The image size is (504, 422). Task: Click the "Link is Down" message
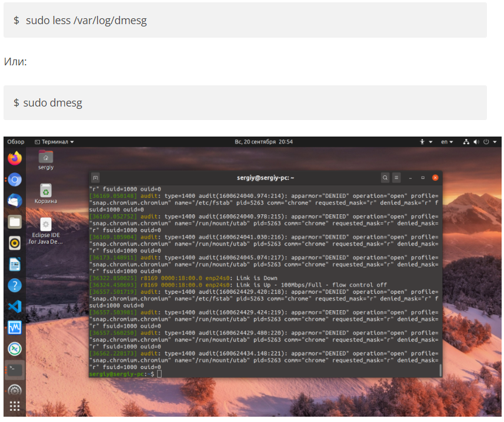(257, 278)
